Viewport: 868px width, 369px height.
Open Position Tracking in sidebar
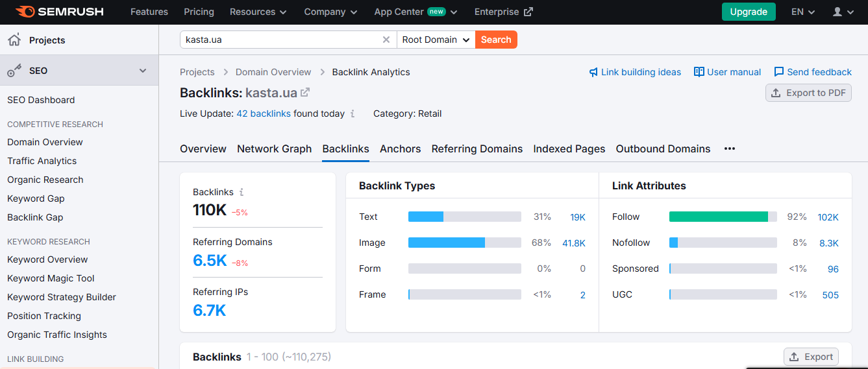click(x=44, y=316)
